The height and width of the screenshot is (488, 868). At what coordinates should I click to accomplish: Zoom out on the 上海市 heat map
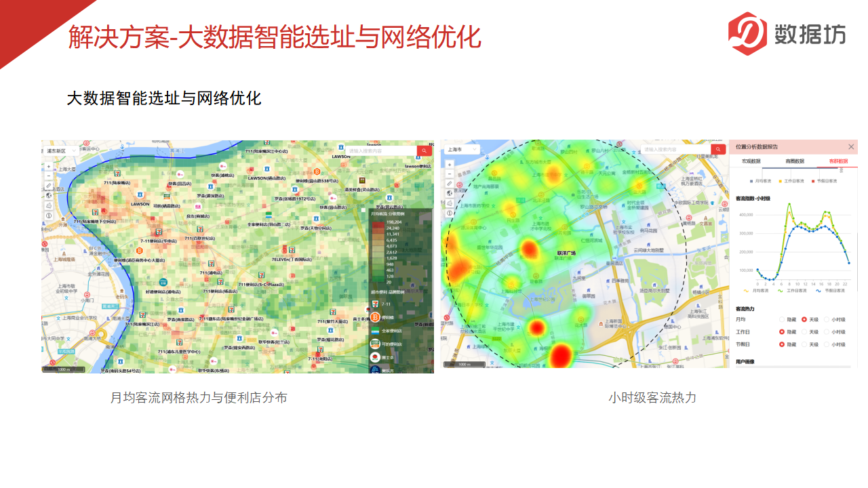[450, 174]
